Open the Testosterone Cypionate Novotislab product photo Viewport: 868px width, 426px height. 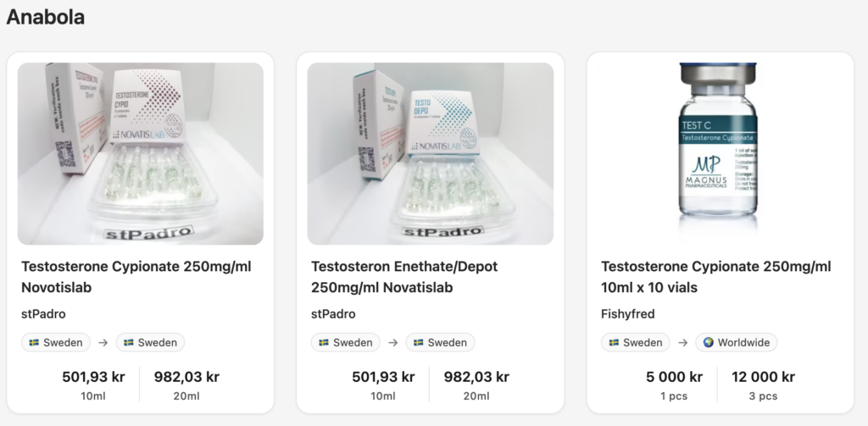141,153
